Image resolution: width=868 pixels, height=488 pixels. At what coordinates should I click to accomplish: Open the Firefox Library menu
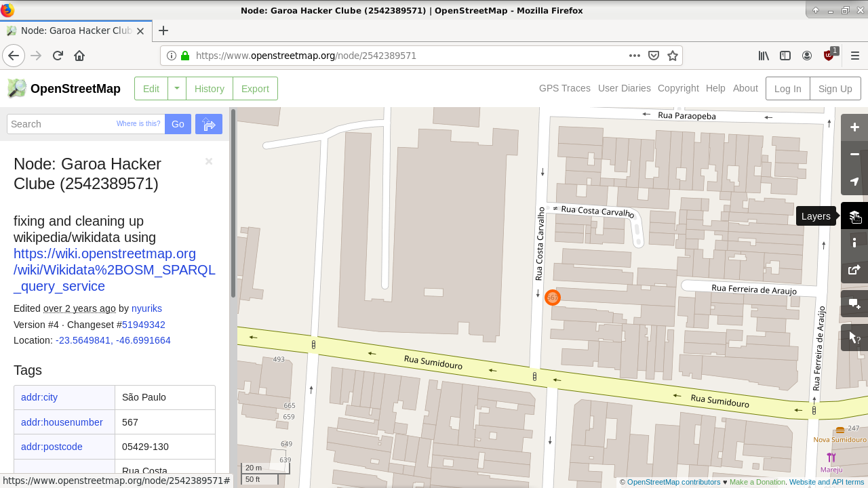click(764, 56)
